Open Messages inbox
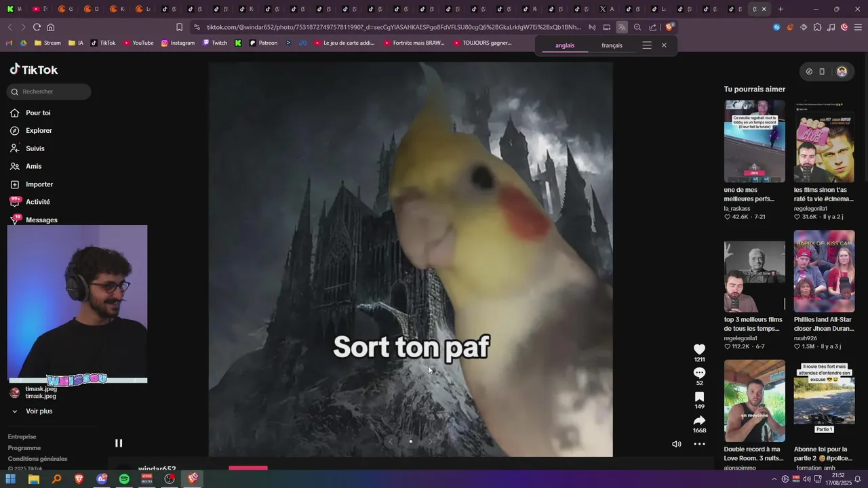Viewport: 868px width, 488px height. tap(33, 220)
